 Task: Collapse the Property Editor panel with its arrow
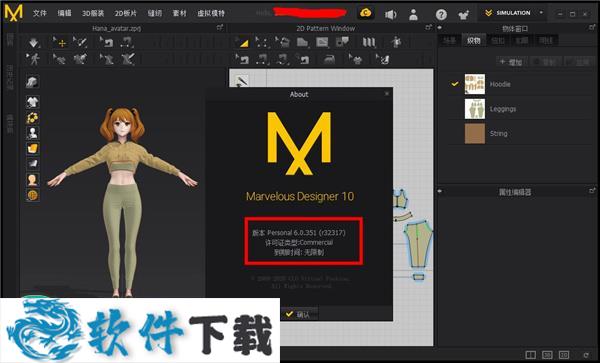(x=440, y=191)
